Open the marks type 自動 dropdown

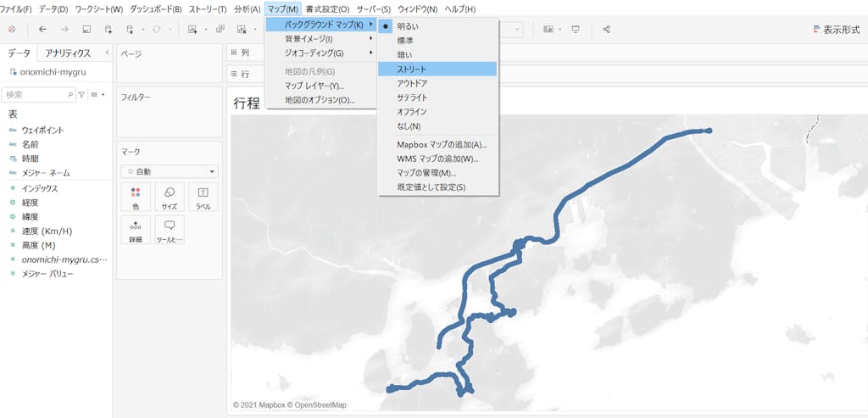(170, 171)
